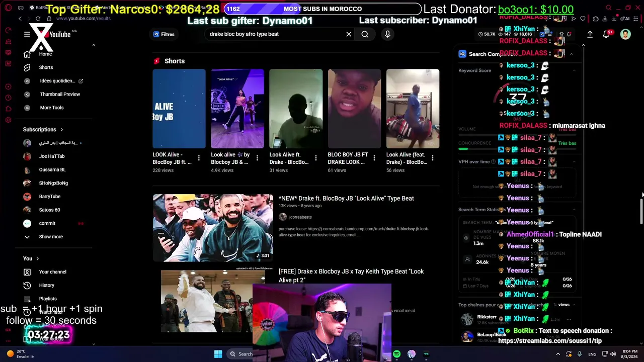Screen dimensions: 644x362
Task: Open more options for 4.9K views short
Action: (x=257, y=158)
